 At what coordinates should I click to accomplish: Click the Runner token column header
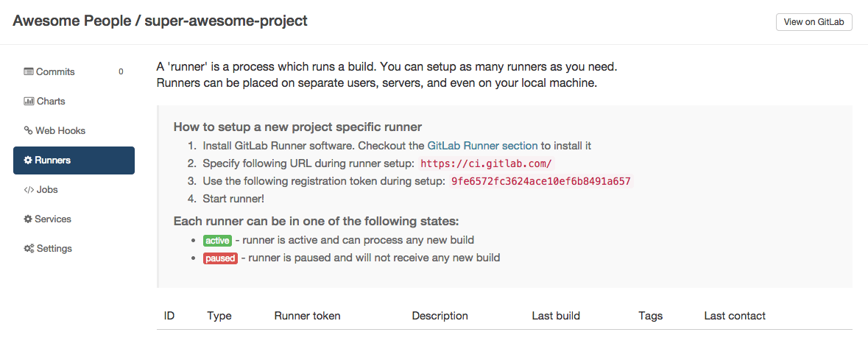click(x=307, y=316)
